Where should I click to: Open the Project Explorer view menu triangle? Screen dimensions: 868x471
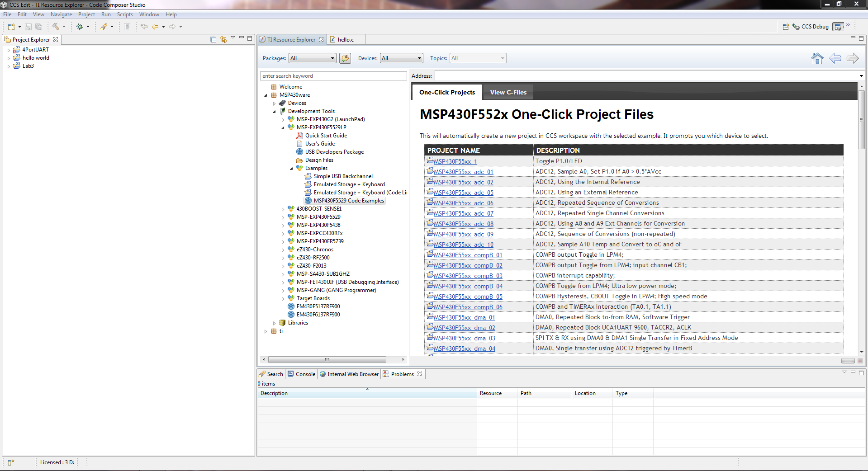[x=233, y=38]
